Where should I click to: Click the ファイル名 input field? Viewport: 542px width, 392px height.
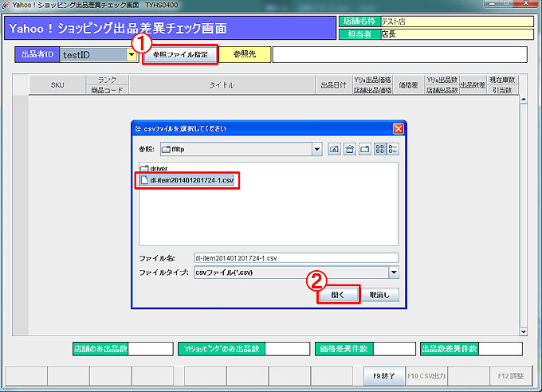[x=296, y=258]
